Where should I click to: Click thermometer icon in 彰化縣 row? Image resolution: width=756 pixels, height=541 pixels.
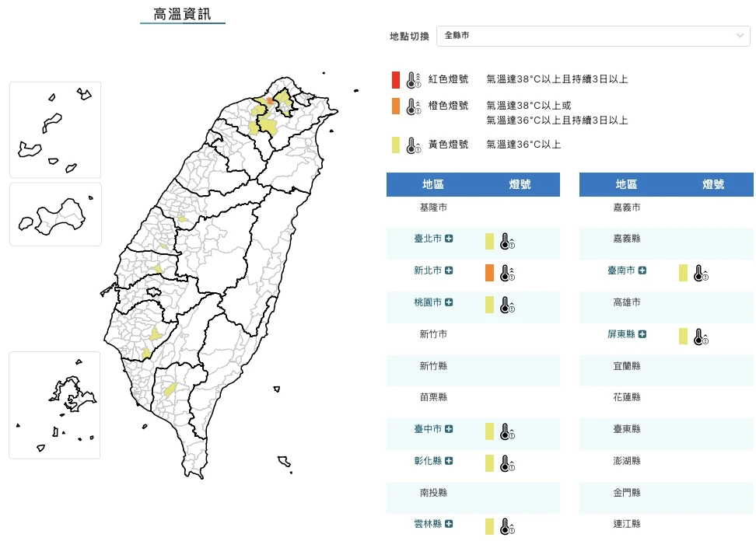pyautogui.click(x=507, y=463)
